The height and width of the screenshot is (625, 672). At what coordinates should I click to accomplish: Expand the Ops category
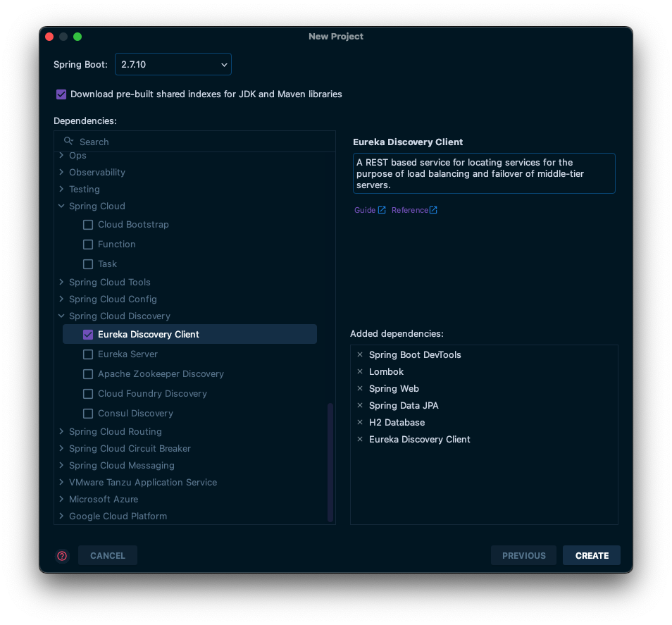coord(61,155)
